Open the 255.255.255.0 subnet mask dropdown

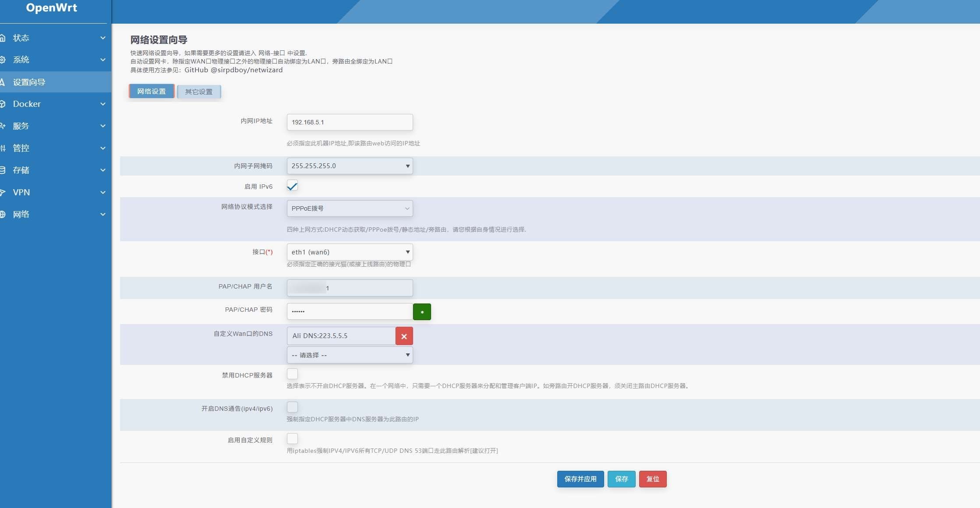click(x=350, y=166)
